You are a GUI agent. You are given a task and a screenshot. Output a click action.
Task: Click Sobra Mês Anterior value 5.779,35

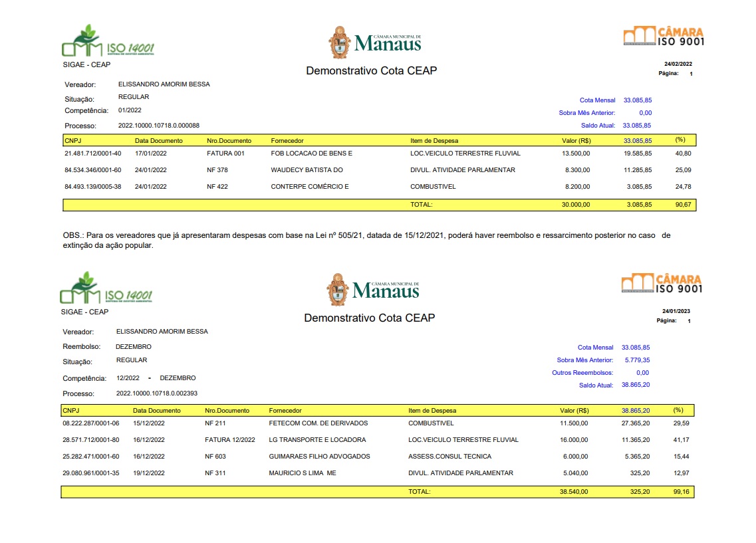(x=638, y=360)
